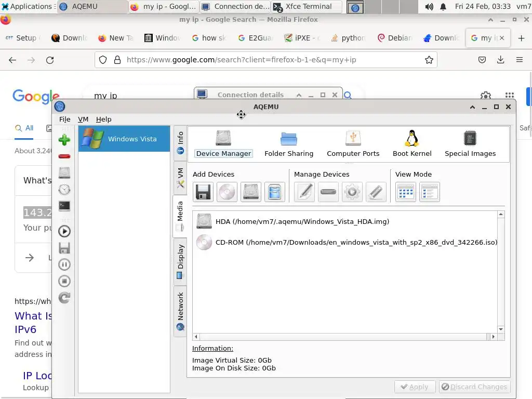
Task: Click the eraser icon in Manage Devices
Action: tap(376, 192)
